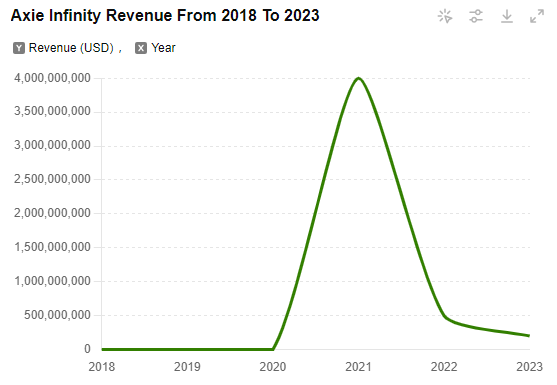The width and height of the screenshot is (557, 385).
Task: Toggle the Revenue (USD) legend label
Action: tap(71, 48)
